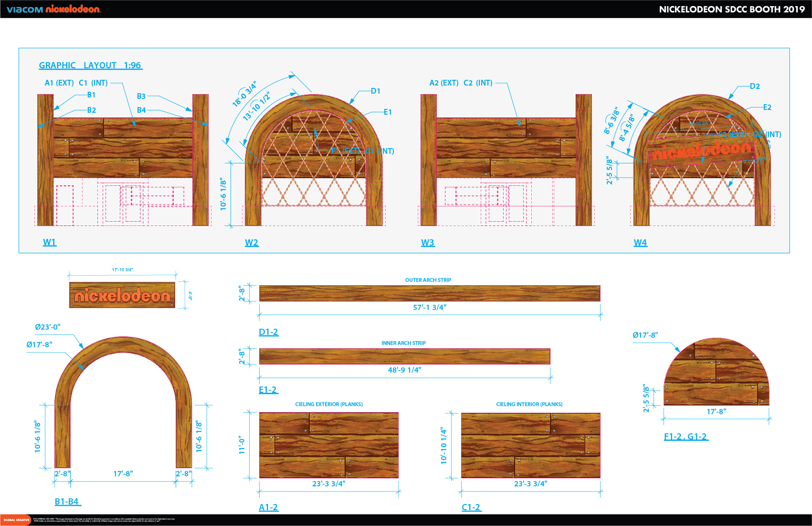This screenshot has height=526, width=812.
Task: Open the D1-2 label
Action: (x=268, y=332)
